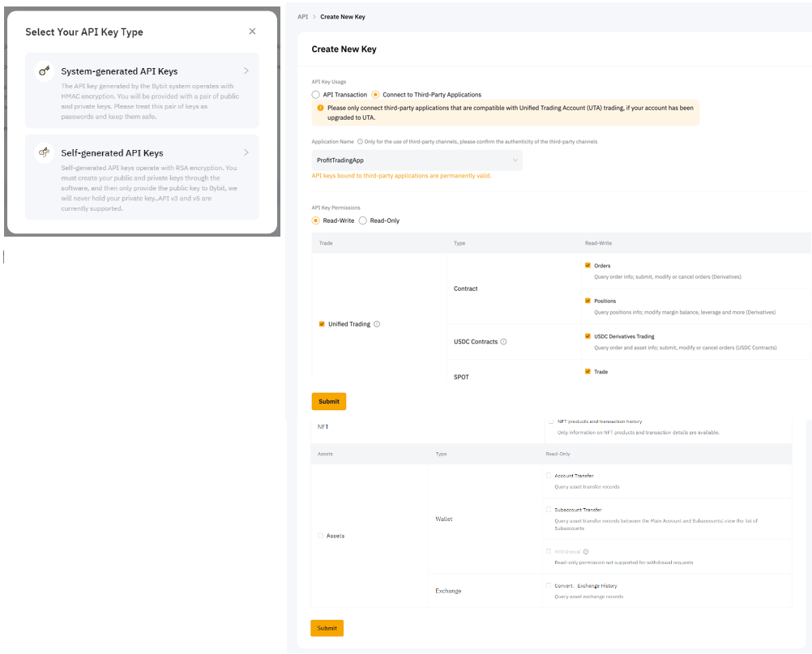812x654 pixels.
Task: Open the ProfitTradingApp application name dropdown
Action: click(x=417, y=160)
